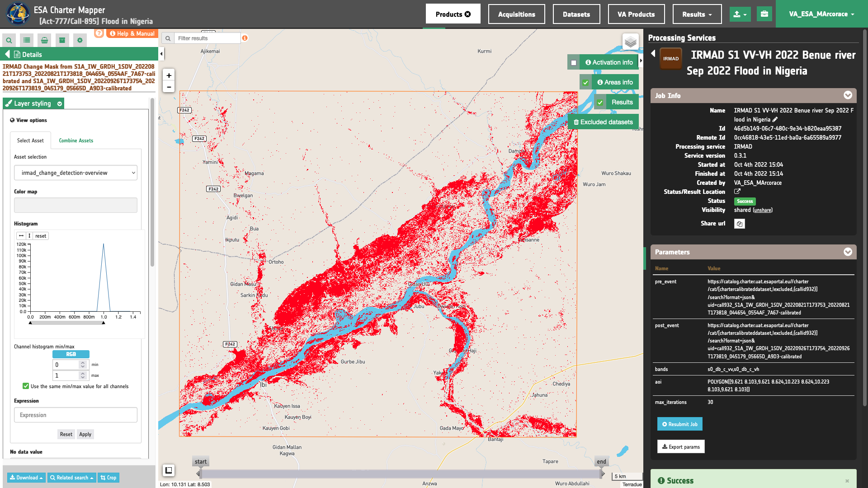Expand the side arrow next to Activation info

coord(641,61)
